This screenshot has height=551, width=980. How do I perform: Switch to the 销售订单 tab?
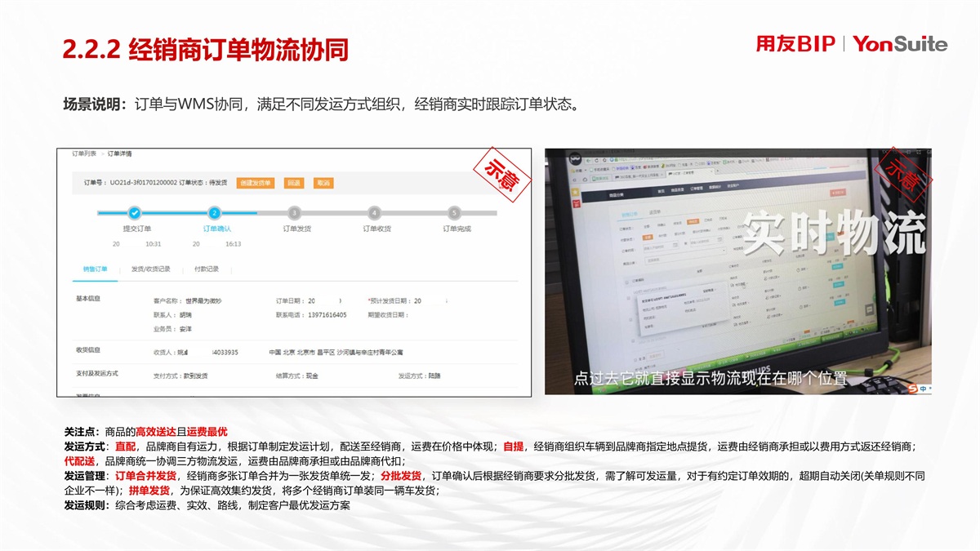pyautogui.click(x=95, y=269)
